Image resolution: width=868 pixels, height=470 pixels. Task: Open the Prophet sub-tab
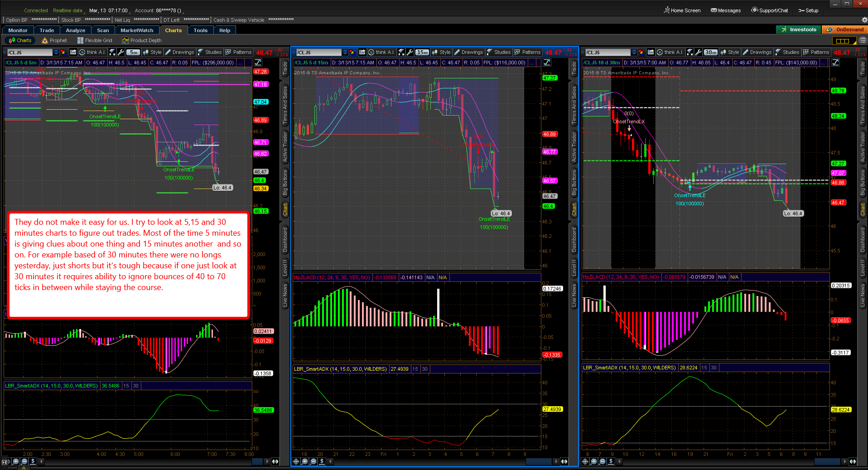point(54,40)
